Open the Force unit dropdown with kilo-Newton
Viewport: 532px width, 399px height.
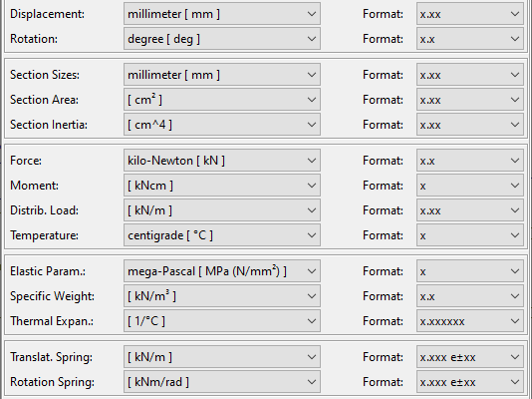[x=222, y=161]
